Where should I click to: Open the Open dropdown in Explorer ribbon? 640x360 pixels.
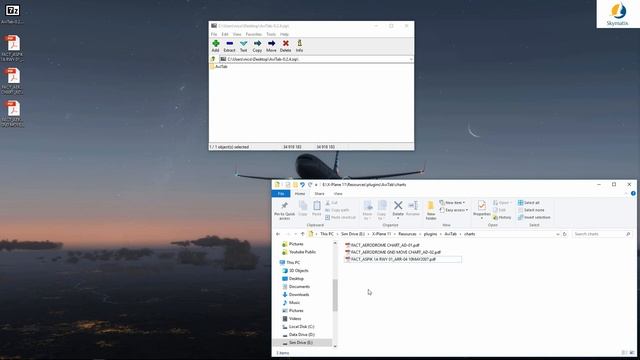(x=502, y=203)
